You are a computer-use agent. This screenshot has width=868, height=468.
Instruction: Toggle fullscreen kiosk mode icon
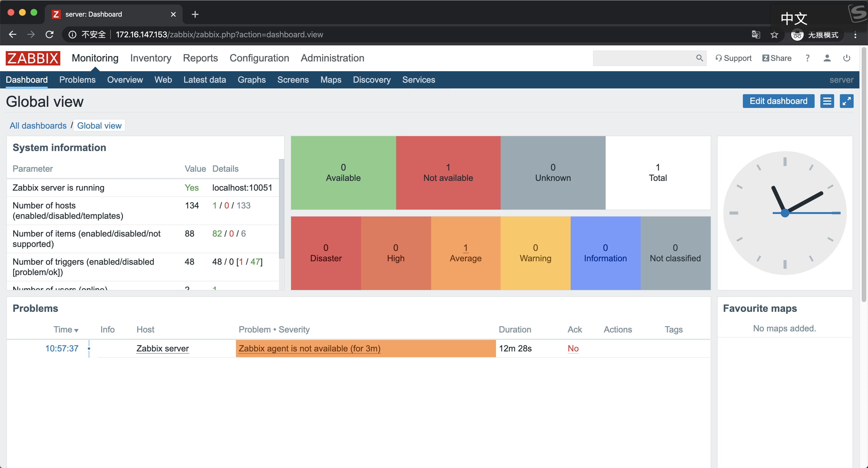pyautogui.click(x=846, y=101)
